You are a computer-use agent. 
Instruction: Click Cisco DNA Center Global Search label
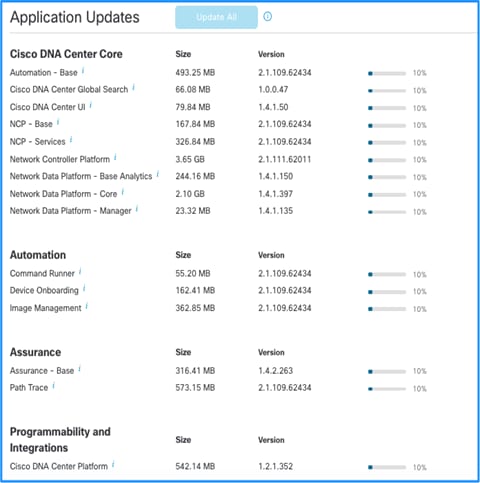coord(69,89)
